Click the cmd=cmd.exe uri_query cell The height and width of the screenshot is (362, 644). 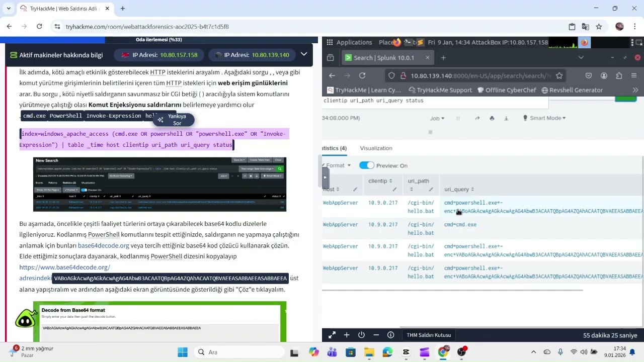coord(460,225)
